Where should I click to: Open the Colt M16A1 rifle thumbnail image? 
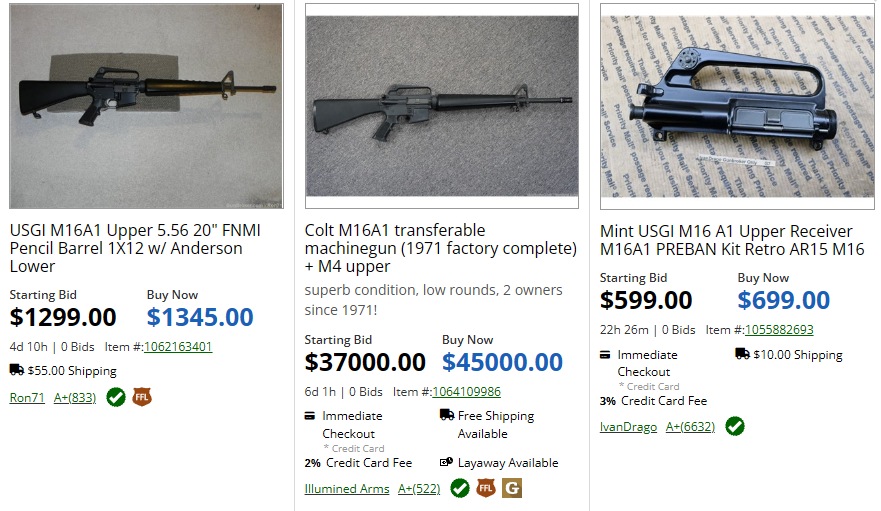[x=441, y=107]
